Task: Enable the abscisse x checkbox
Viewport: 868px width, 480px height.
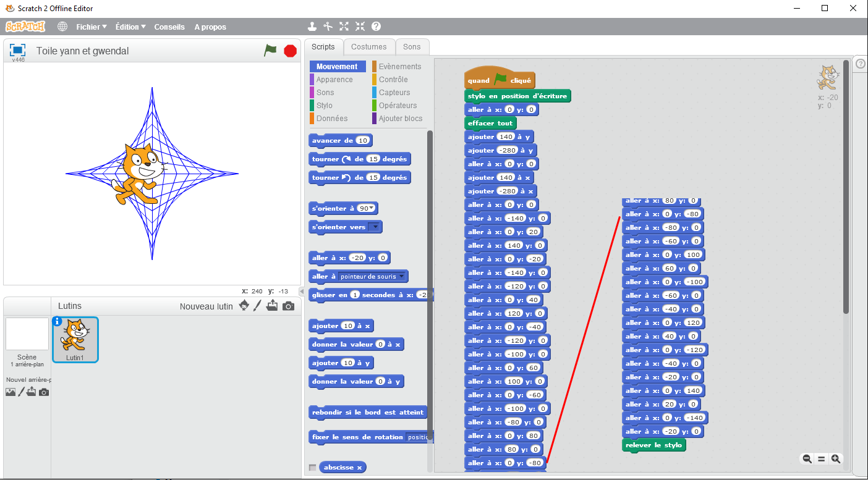Action: tap(312, 468)
